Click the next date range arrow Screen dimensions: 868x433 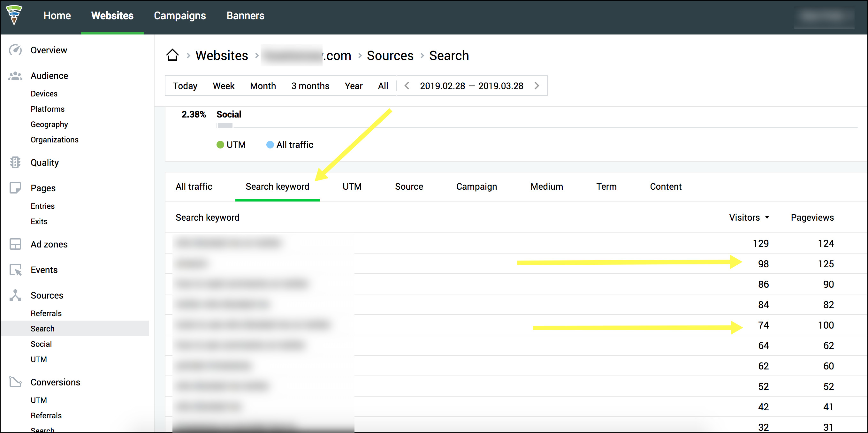click(x=536, y=86)
